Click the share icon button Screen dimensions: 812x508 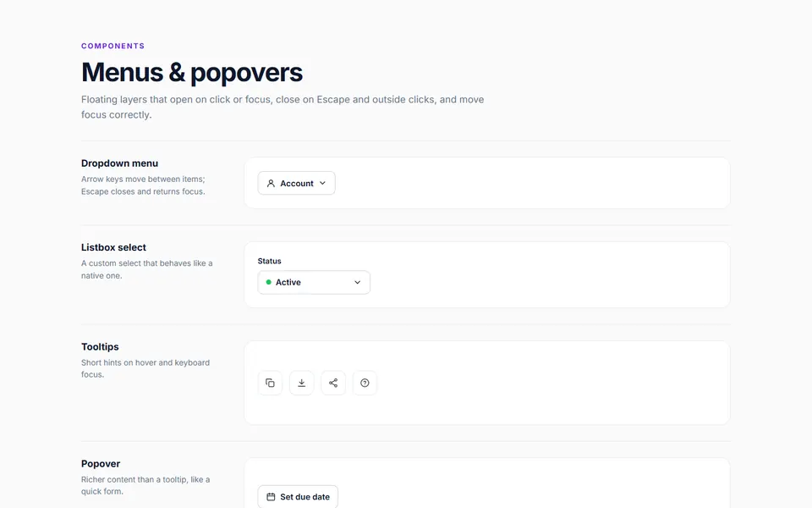click(x=333, y=383)
